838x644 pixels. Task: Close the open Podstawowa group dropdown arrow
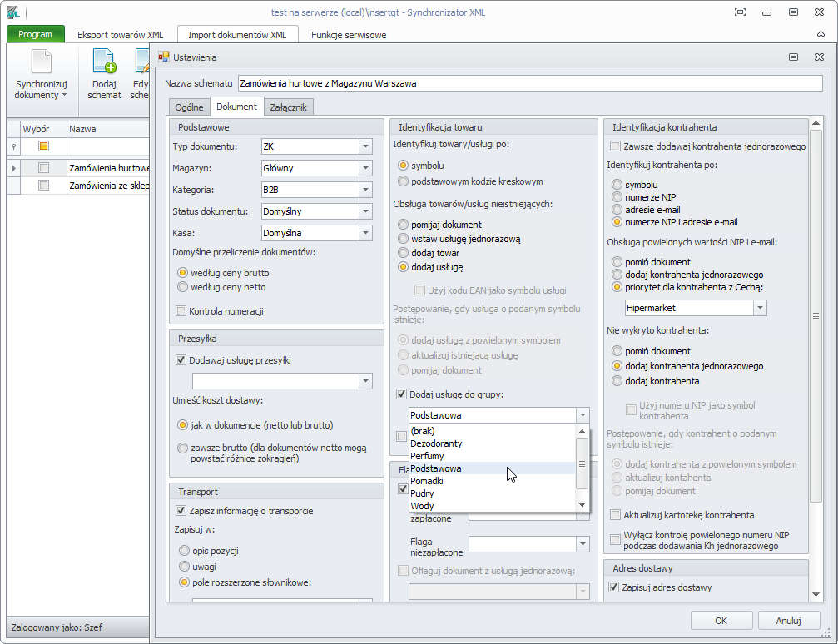(x=583, y=415)
